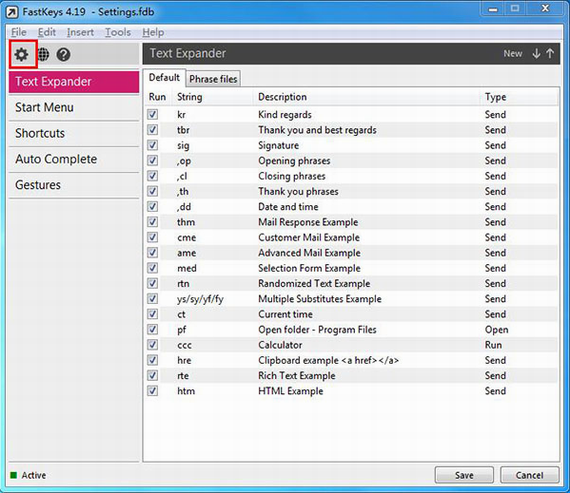This screenshot has height=493, width=570.
Task: Click the globe website icon
Action: [x=43, y=55]
